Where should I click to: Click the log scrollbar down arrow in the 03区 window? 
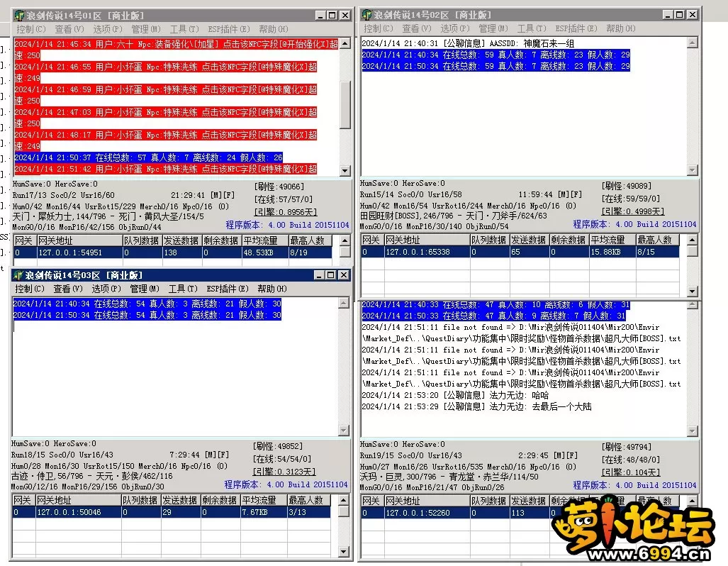click(344, 431)
